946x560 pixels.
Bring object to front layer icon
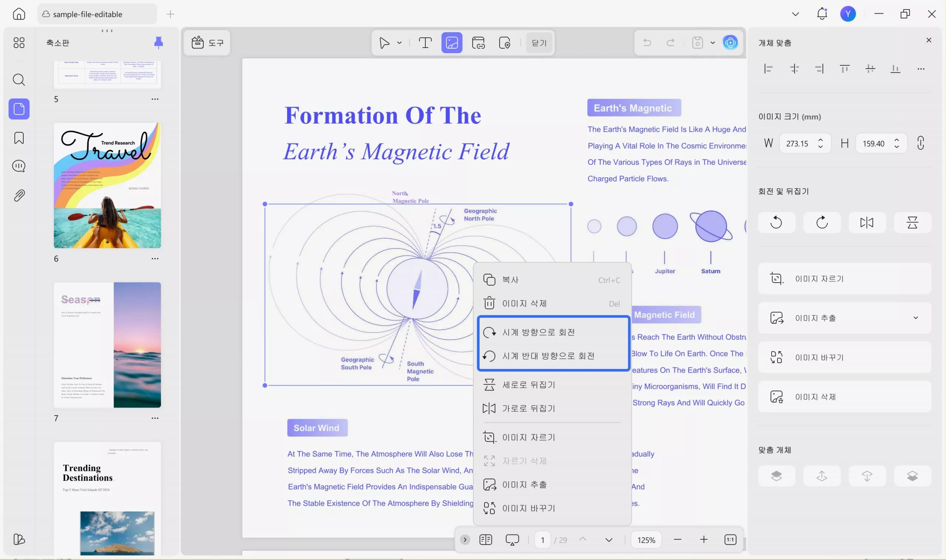pos(776,476)
